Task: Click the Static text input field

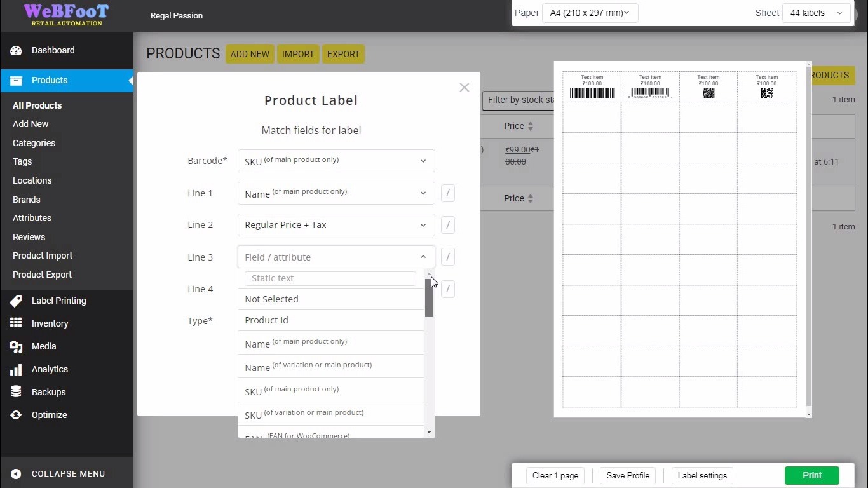Action: click(330, 278)
